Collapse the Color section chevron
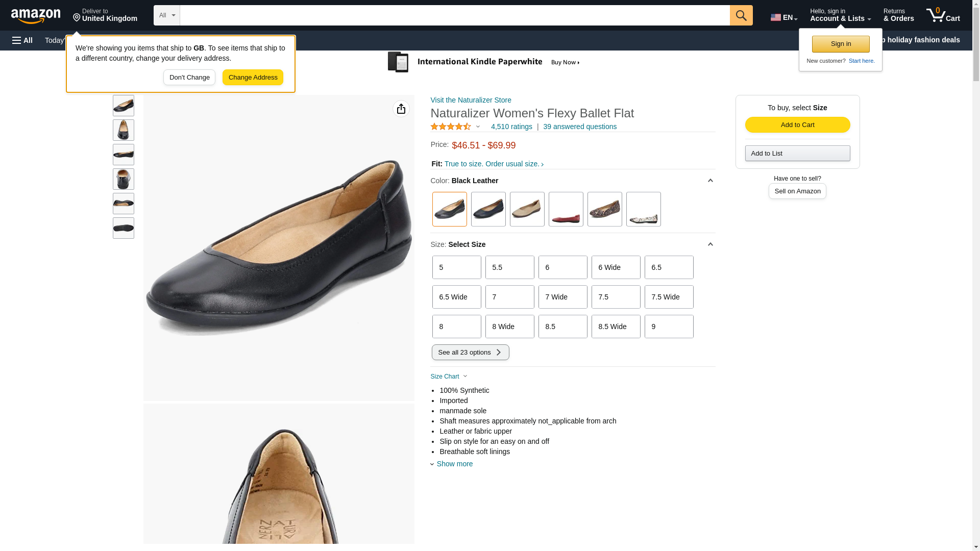980x551 pixels. click(710, 181)
